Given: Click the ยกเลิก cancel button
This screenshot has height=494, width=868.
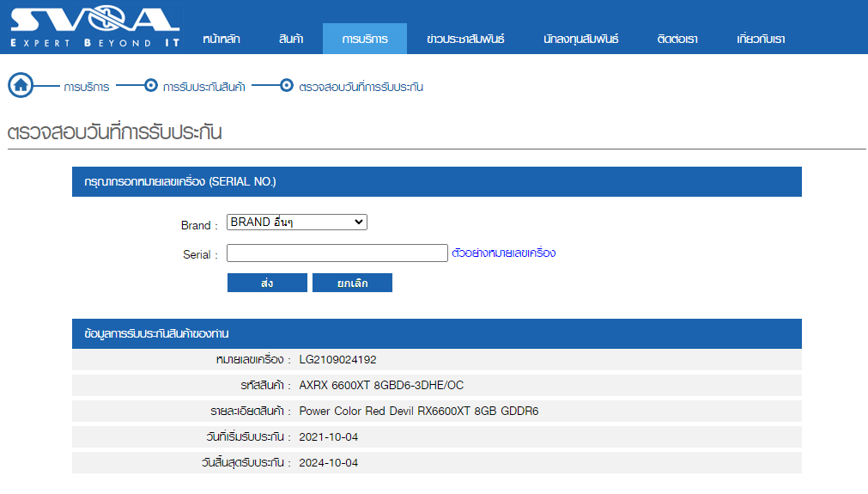Looking at the screenshot, I should [x=352, y=283].
